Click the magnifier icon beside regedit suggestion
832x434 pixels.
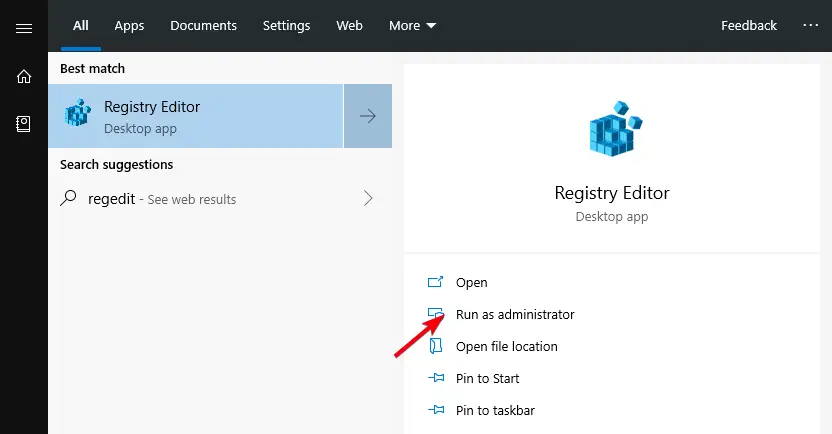pos(69,198)
